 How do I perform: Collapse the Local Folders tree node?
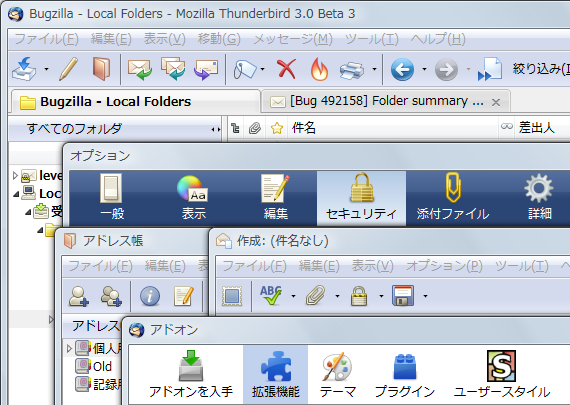pyautogui.click(x=16, y=195)
